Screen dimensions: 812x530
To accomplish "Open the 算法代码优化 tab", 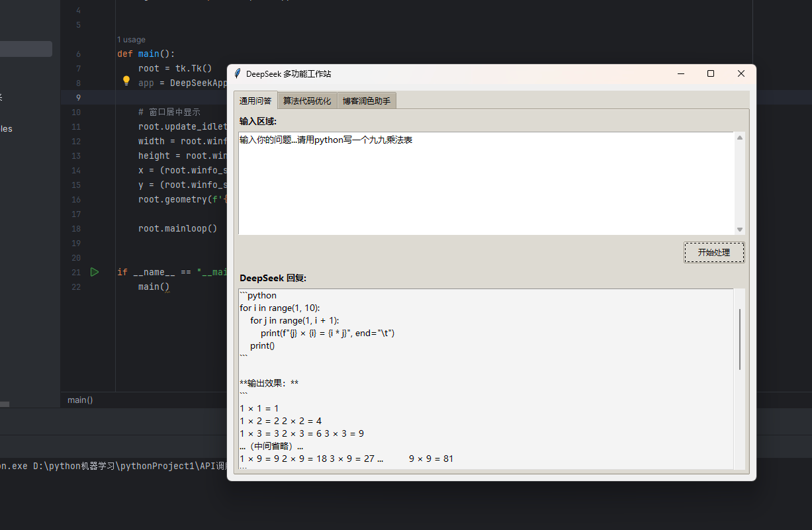I will 307,101.
